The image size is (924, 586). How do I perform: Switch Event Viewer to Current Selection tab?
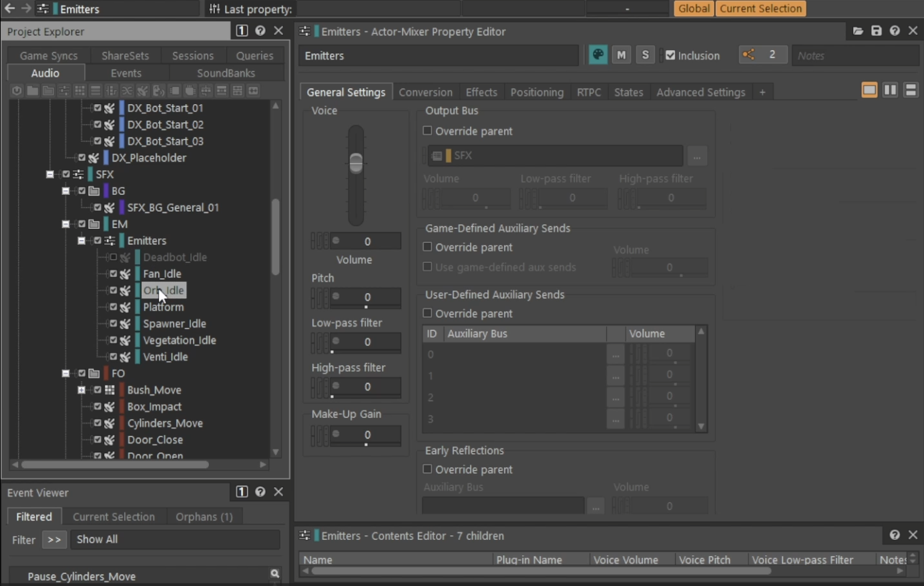tap(113, 517)
